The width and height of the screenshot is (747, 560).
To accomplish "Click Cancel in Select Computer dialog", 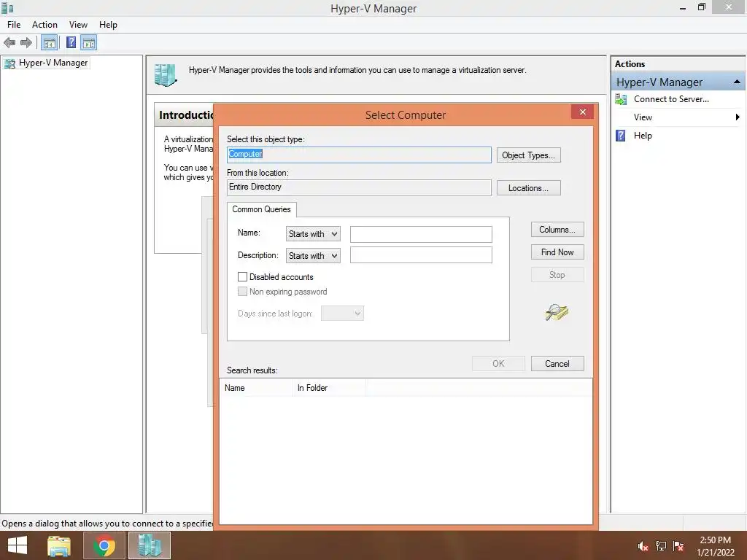I will (x=557, y=364).
